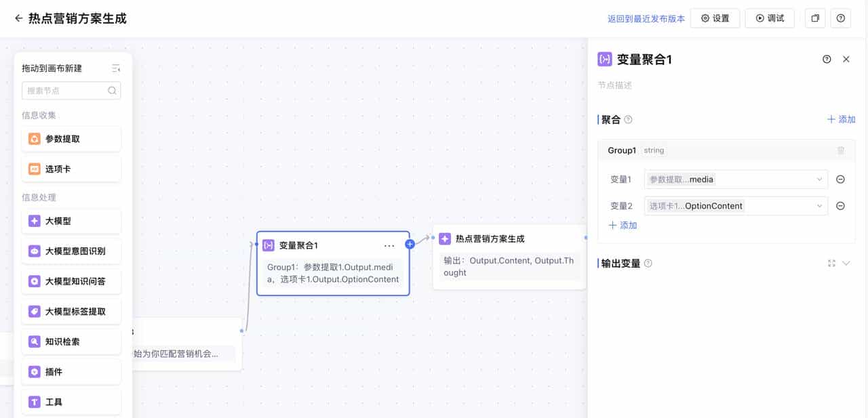
Task: Collapse the 输出变量 section chevron
Action: [x=845, y=263]
